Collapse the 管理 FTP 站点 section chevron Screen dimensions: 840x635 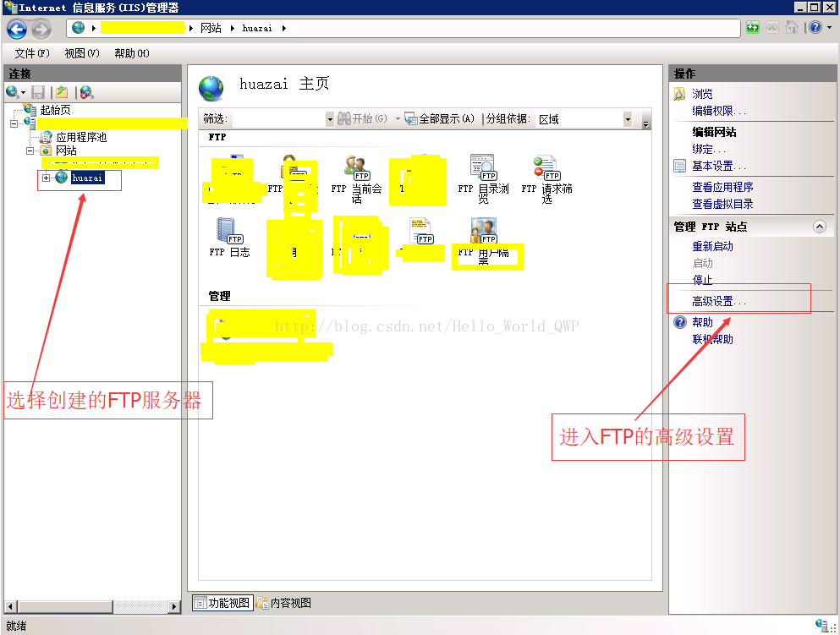(x=818, y=227)
